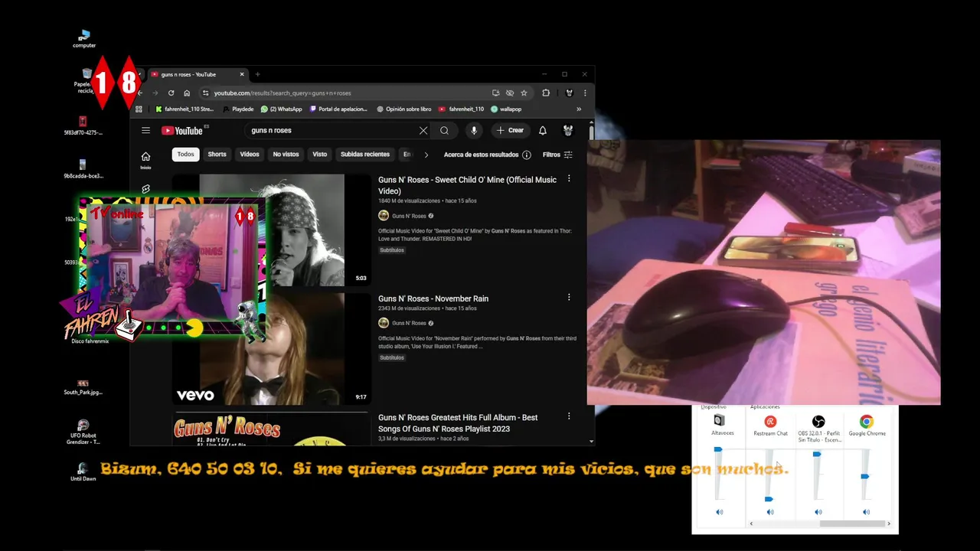Click the address bar URL
The height and width of the screenshot is (551, 980).
(x=282, y=93)
